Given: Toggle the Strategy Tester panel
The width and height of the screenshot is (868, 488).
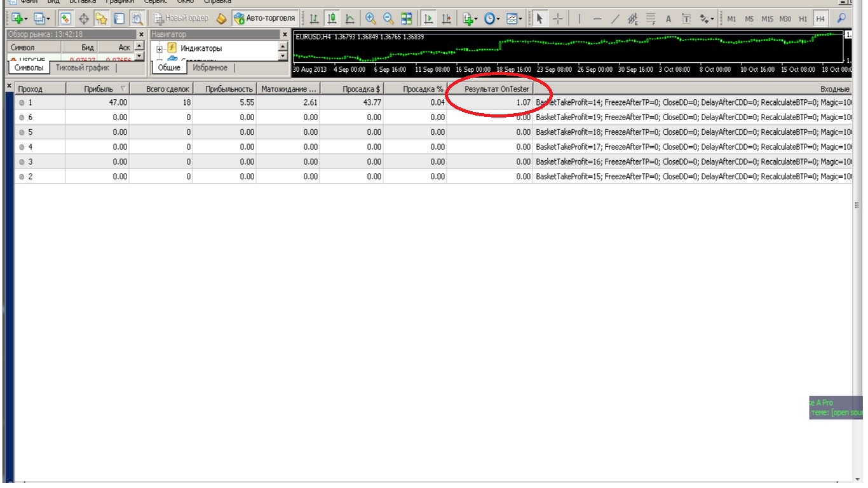Looking at the screenshot, I should [137, 18].
